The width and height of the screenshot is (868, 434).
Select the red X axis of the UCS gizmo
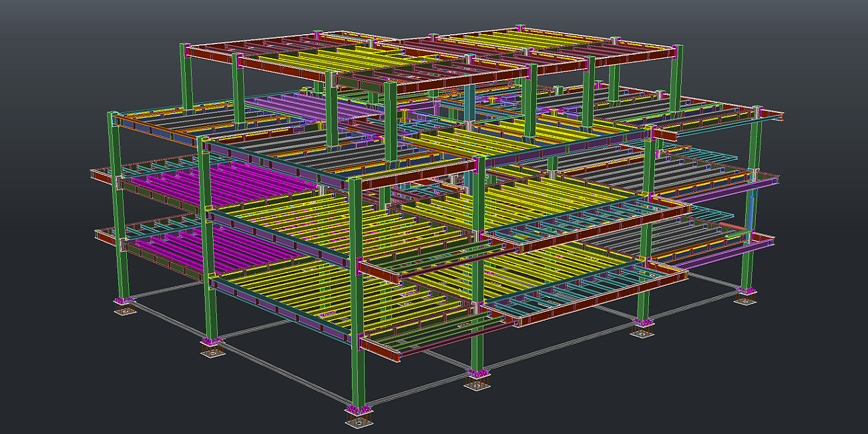[732, 226]
